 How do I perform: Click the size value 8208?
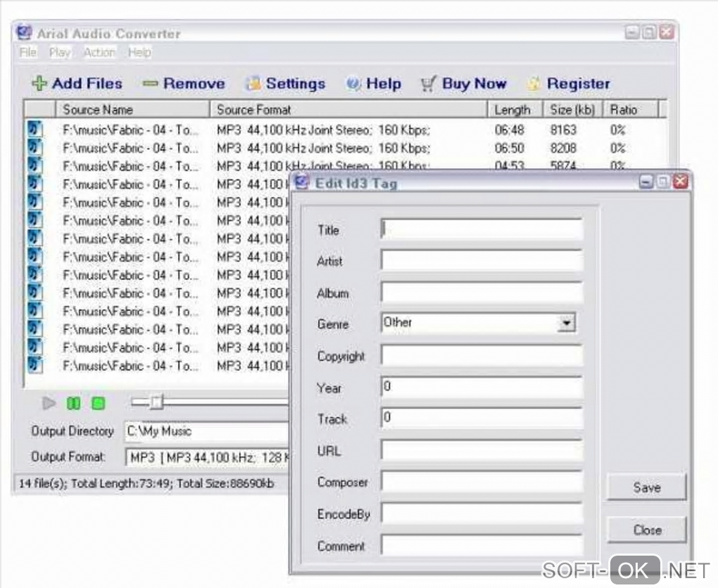[563, 148]
